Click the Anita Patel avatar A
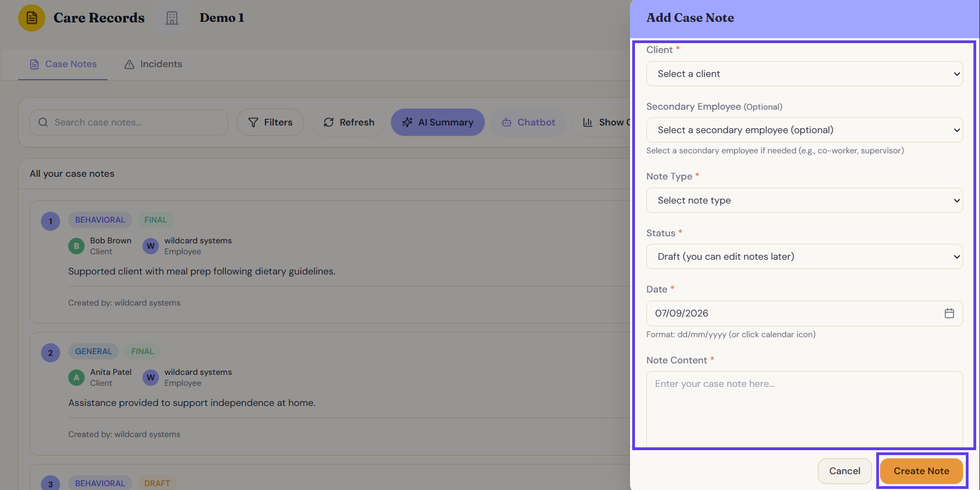The height and width of the screenshot is (490, 980). pyautogui.click(x=76, y=378)
